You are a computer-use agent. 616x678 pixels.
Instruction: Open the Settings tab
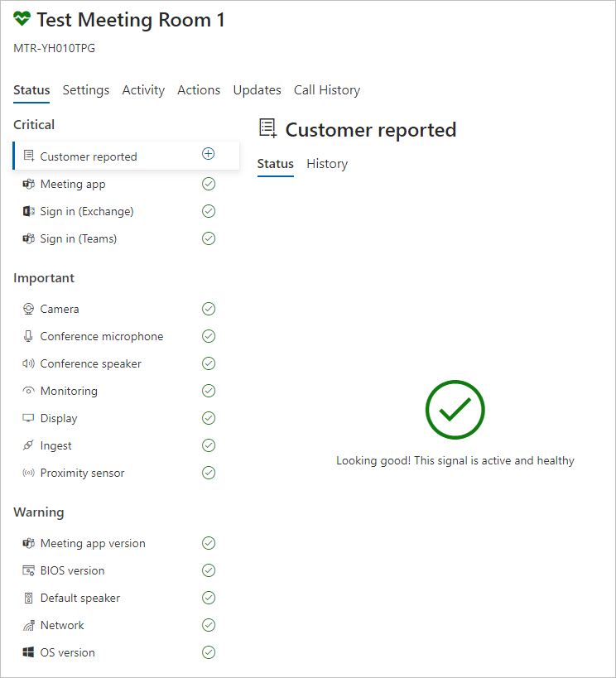click(86, 90)
